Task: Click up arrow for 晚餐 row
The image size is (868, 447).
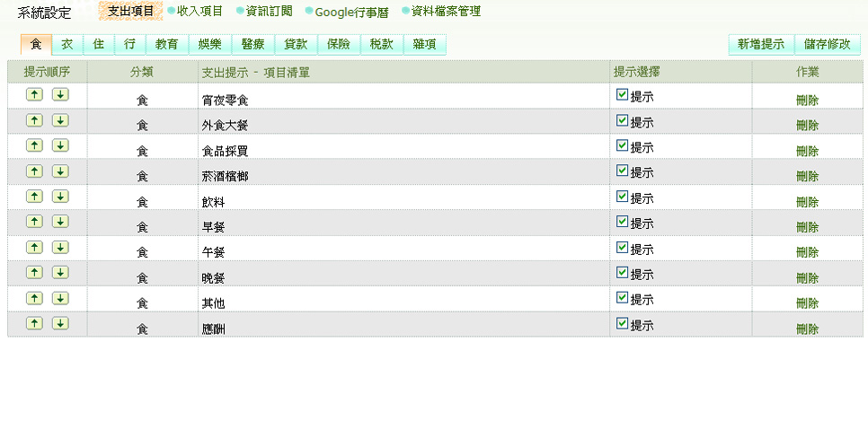Action: (x=34, y=272)
